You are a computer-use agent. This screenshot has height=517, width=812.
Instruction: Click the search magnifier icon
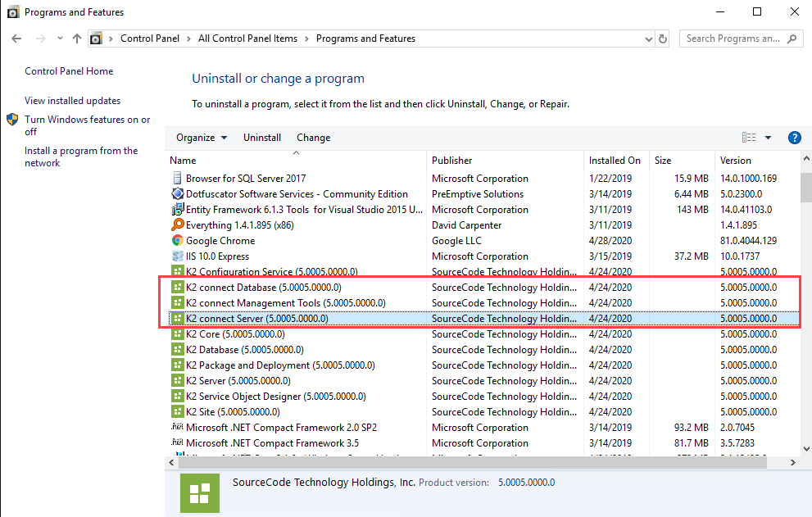[x=792, y=39]
